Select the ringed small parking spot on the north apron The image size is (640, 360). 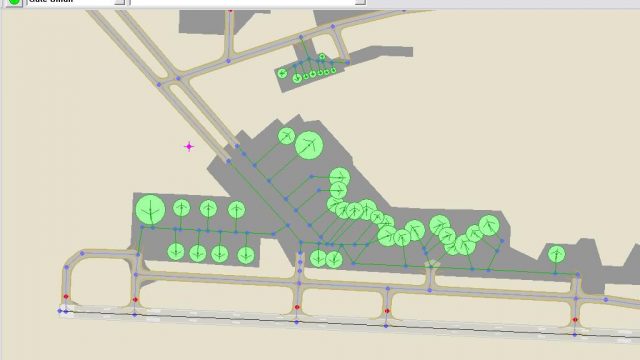tap(322, 57)
